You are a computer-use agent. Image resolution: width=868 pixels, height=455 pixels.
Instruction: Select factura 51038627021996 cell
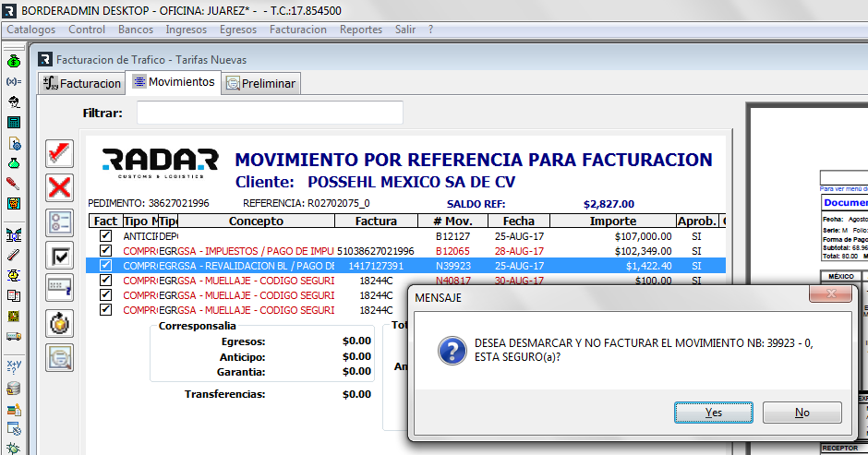pyautogui.click(x=375, y=251)
